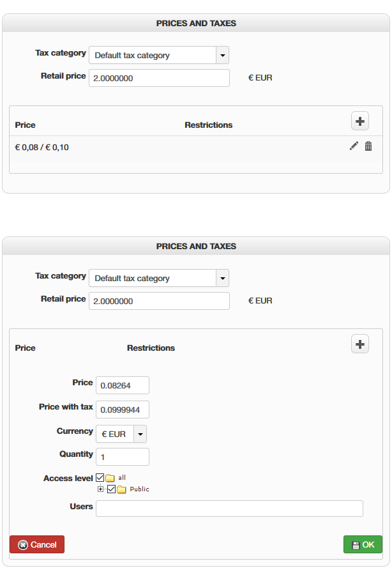Toggle the "all" access level checkbox
This screenshot has height=575, width=392.
pos(100,477)
